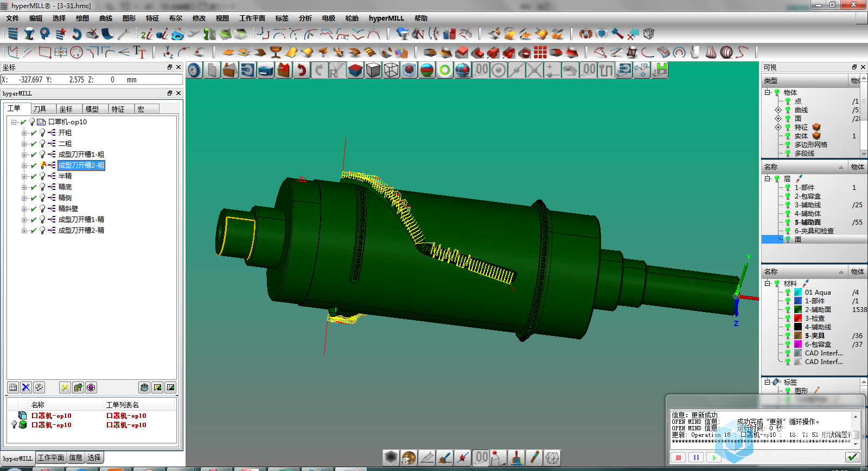Viewport: 868px width, 471px height.
Task: Click the rectangle drawing tool icon
Action: 45,52
